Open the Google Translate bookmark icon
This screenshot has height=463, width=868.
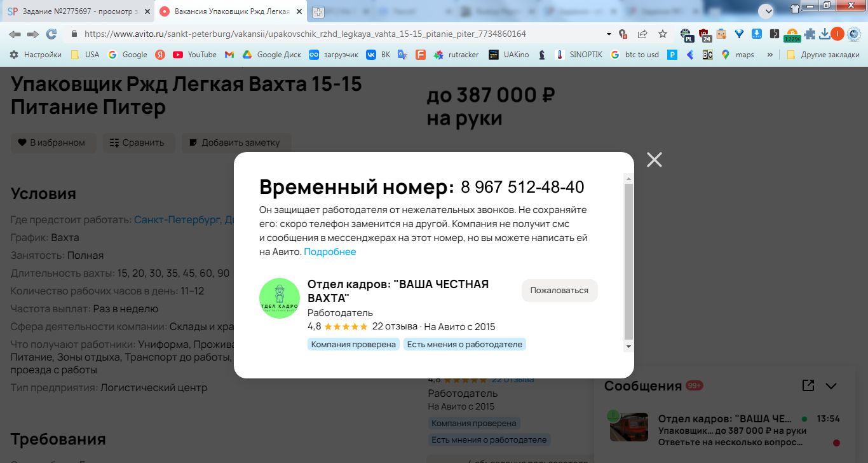click(x=402, y=55)
